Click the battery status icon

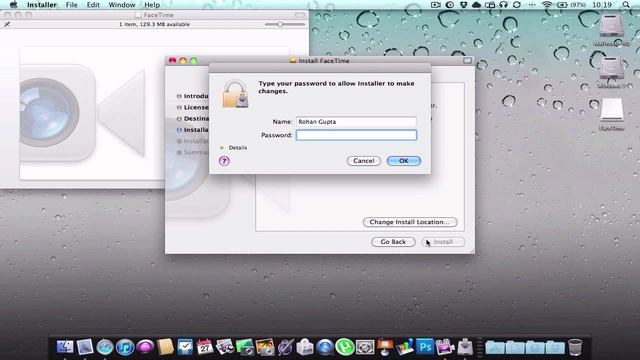click(562, 5)
